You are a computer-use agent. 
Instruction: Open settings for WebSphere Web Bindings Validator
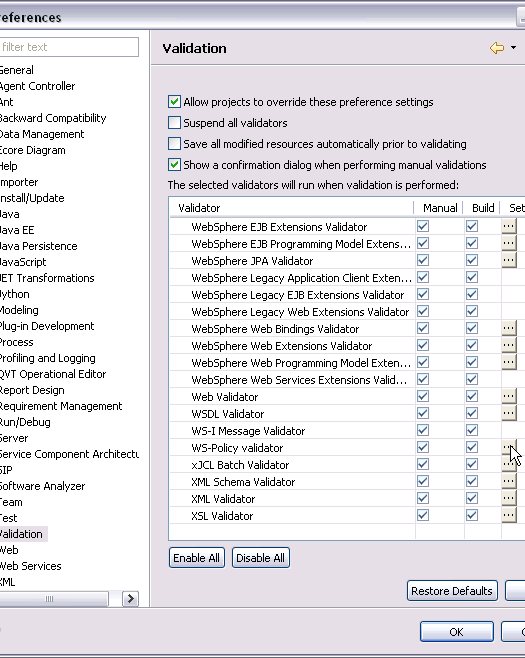coord(509,328)
